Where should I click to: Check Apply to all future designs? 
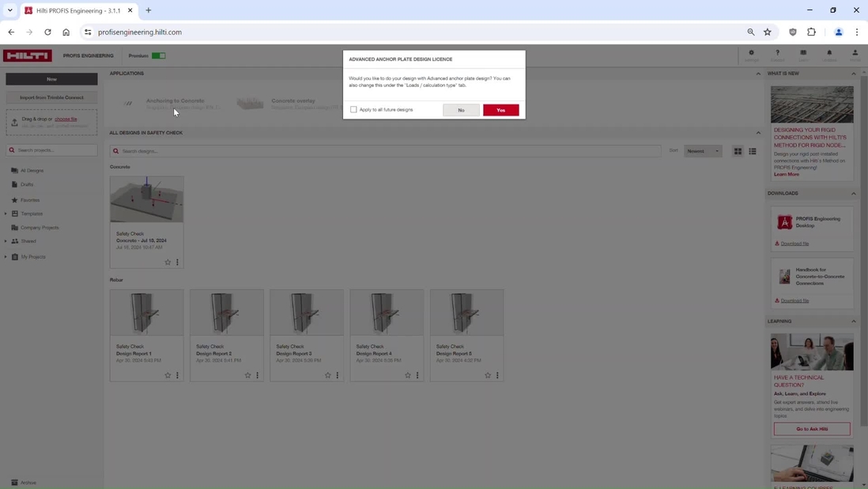[x=354, y=109]
